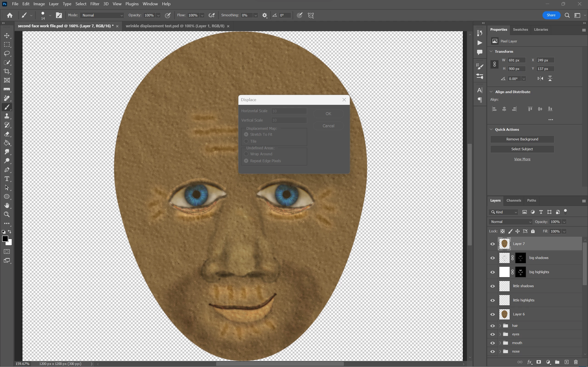Click the View More link
The width and height of the screenshot is (588, 367).
[x=522, y=159]
